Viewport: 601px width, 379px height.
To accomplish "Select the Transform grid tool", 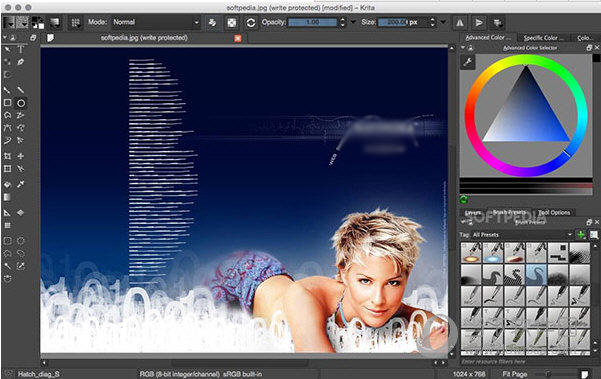I will (x=7, y=169).
